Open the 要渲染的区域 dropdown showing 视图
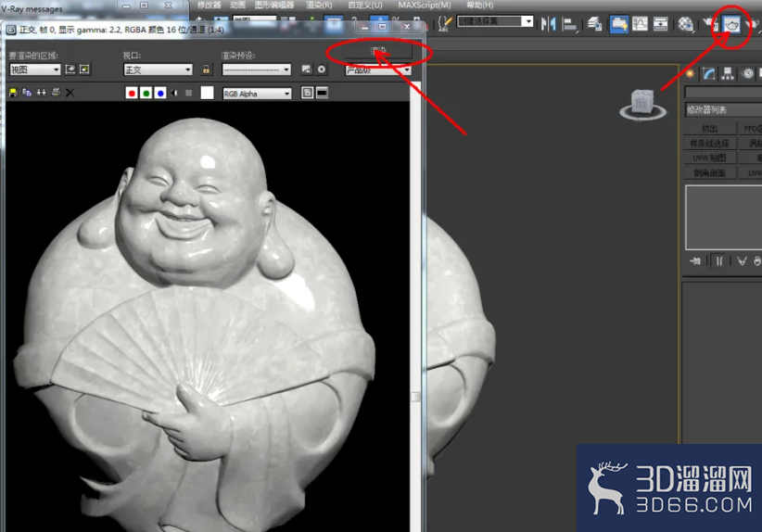This screenshot has width=762, height=532. [x=34, y=70]
